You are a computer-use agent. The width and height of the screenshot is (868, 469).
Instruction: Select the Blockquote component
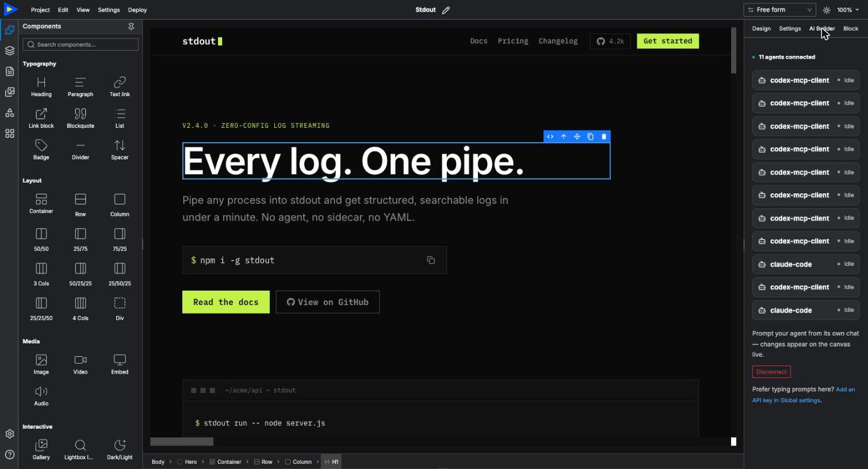tap(81, 119)
